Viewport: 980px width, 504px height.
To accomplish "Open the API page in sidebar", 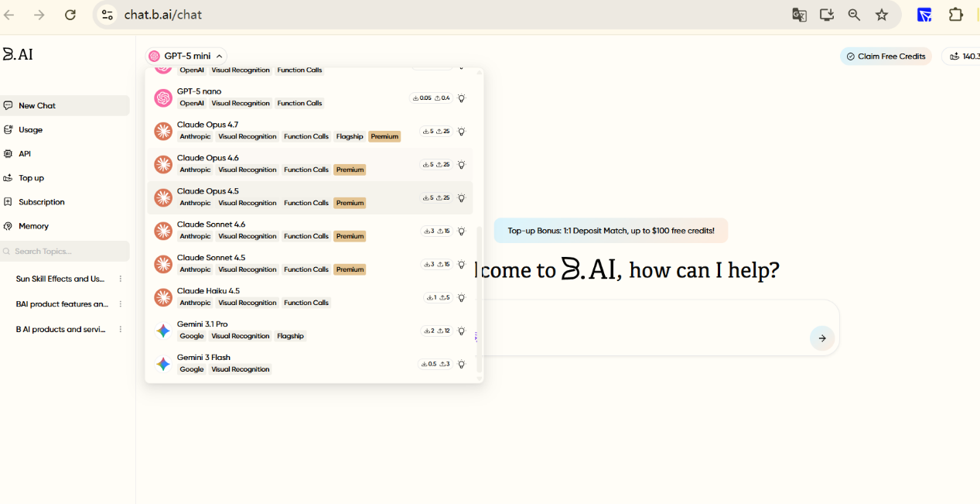I will pyautogui.click(x=65, y=153).
